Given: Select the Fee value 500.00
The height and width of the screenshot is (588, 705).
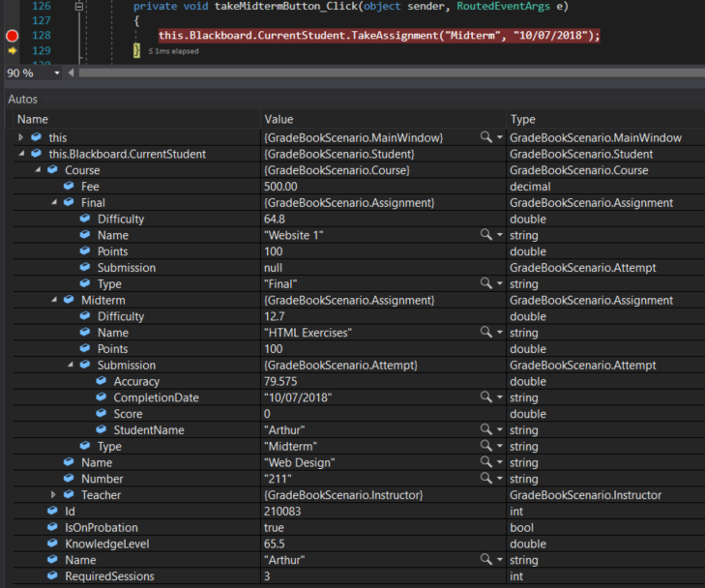Looking at the screenshot, I should coord(280,187).
